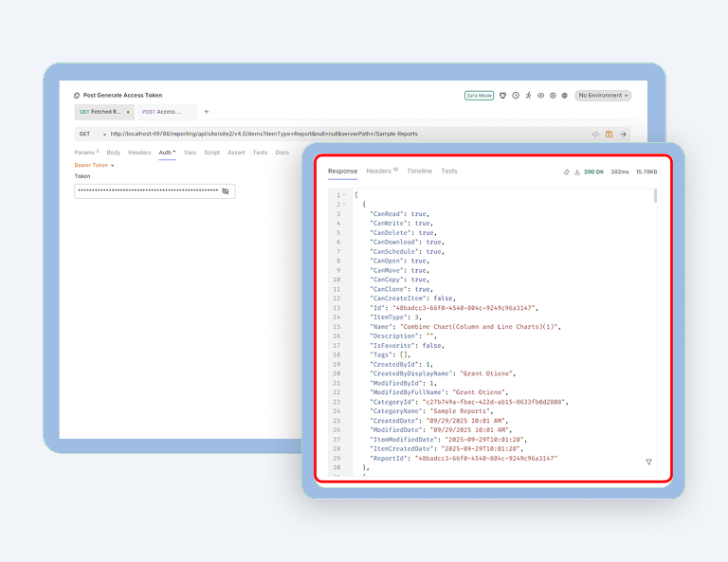Image resolution: width=728 pixels, height=562 pixels.
Task: Open the Assert request tab
Action: click(236, 153)
